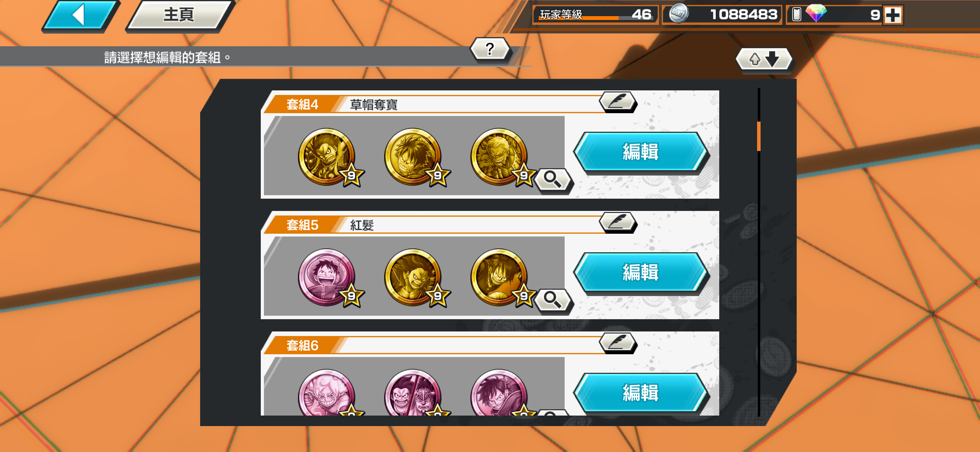This screenshot has height=452, width=980.
Task: Go to 主頁 home page
Action: click(179, 15)
